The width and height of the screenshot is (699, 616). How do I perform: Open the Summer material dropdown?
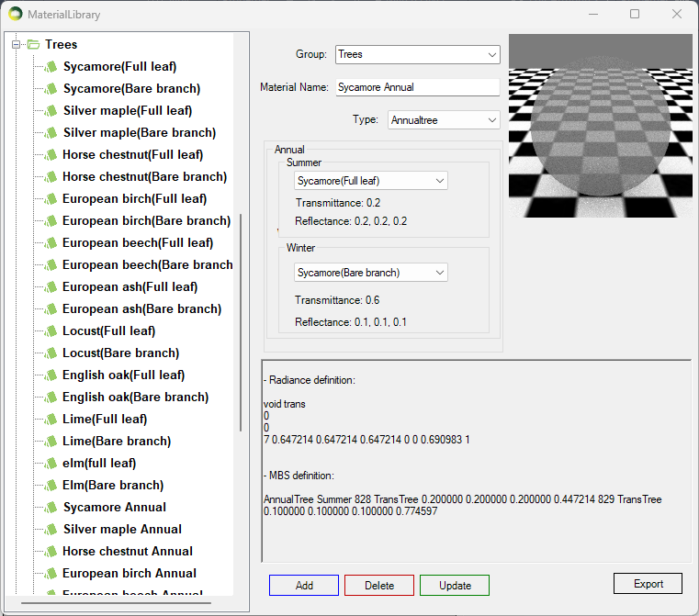(x=371, y=181)
